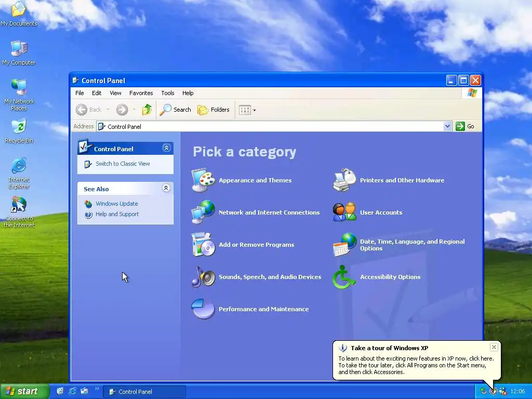Click the Performance and Maintenance text link
532x399 pixels.
[x=263, y=309]
